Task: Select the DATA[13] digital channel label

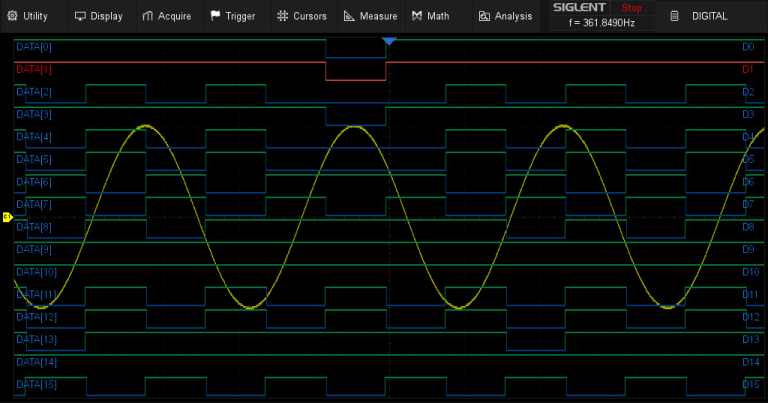Action: (36, 339)
